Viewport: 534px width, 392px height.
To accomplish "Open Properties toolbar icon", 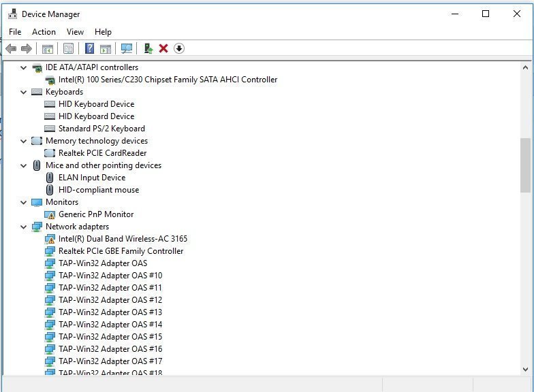I will (x=68, y=49).
